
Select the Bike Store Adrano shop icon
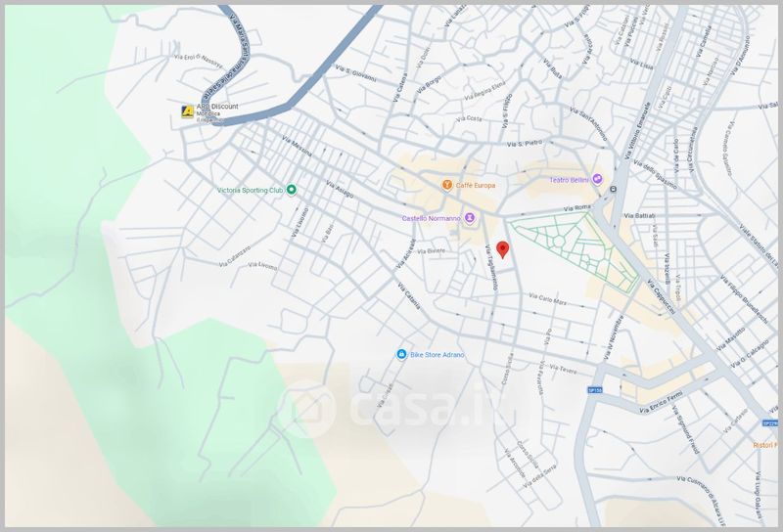point(400,353)
